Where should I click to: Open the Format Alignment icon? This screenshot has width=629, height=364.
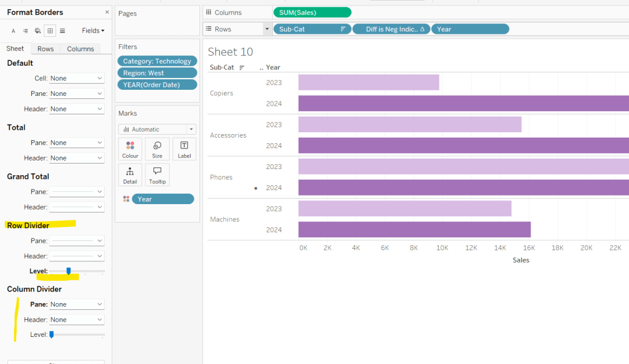pos(25,31)
